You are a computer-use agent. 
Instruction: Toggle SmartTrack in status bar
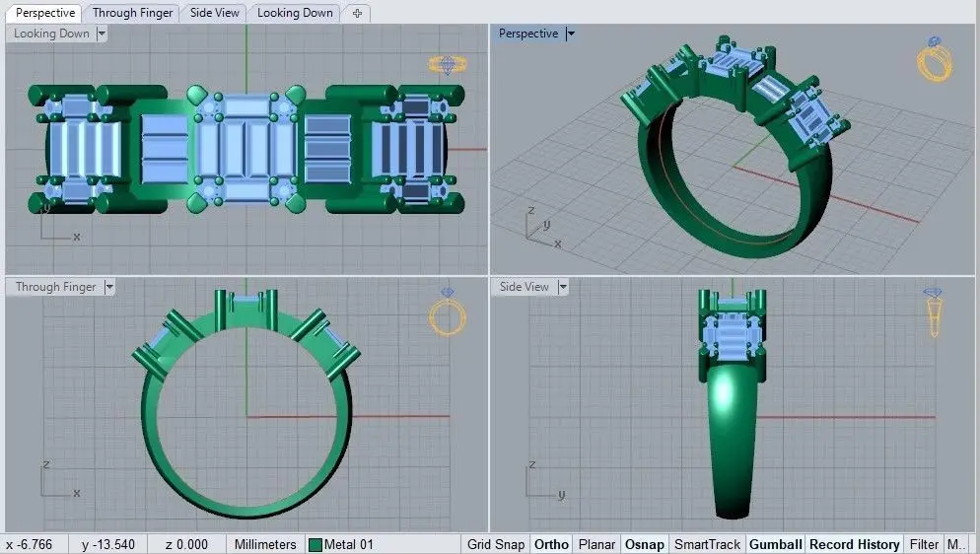[707, 544]
